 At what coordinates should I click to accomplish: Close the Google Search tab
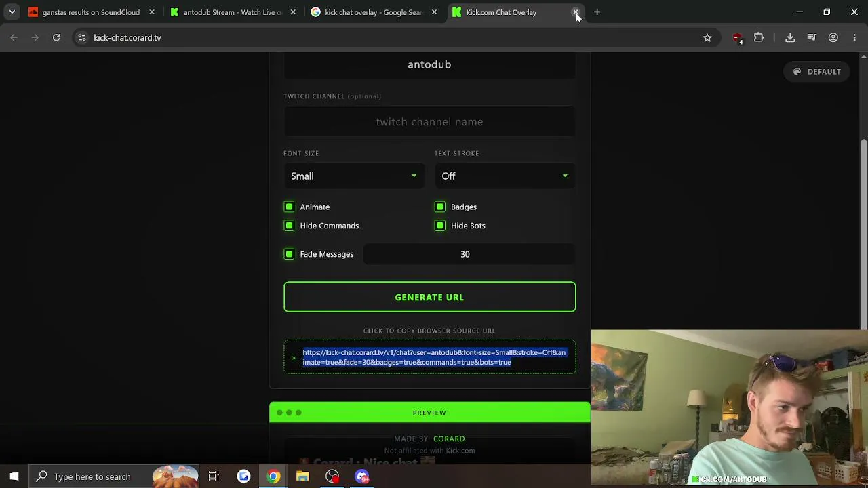point(434,12)
